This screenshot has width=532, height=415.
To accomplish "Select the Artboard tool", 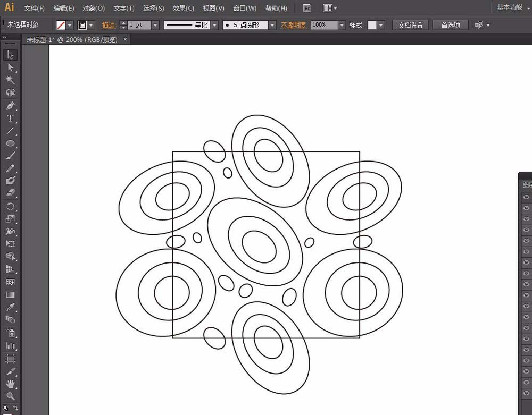I will [10, 359].
